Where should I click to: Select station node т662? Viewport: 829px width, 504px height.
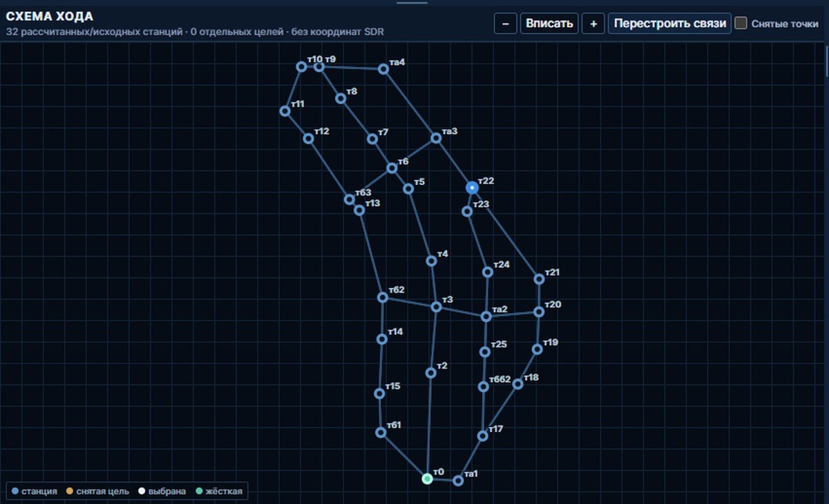(x=484, y=387)
